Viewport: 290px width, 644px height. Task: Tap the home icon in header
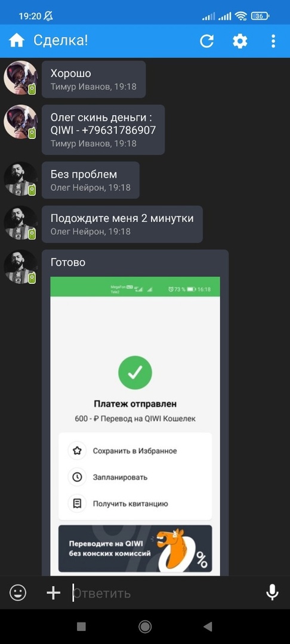17,41
